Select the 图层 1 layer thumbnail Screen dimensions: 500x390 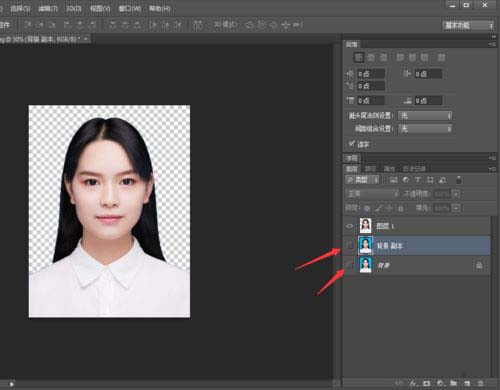[x=365, y=226]
